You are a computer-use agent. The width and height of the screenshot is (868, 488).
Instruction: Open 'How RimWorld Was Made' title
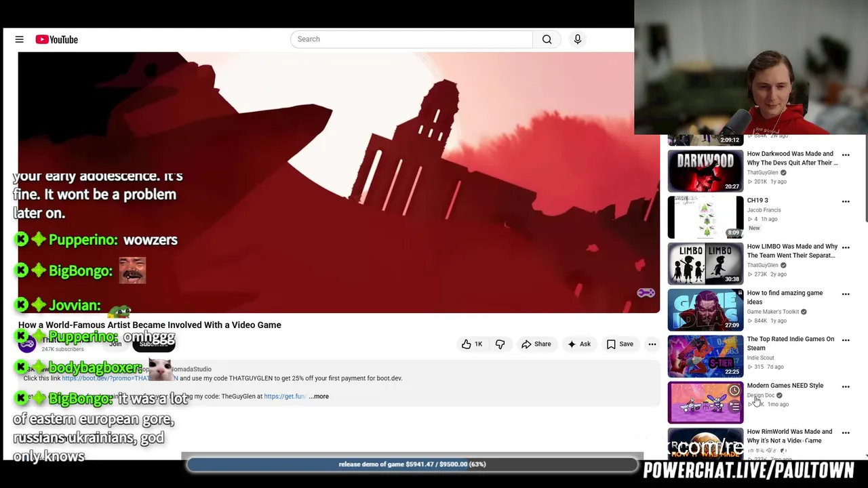(789, 436)
